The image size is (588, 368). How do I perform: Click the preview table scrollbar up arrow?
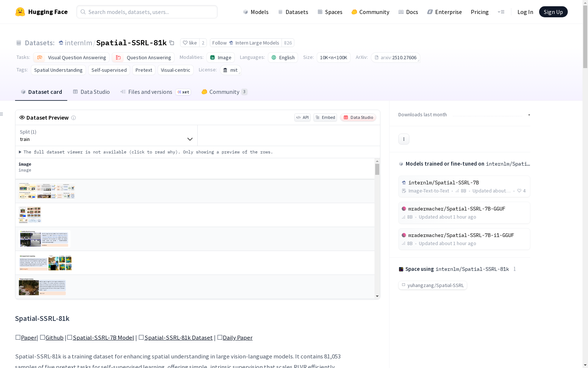click(377, 161)
